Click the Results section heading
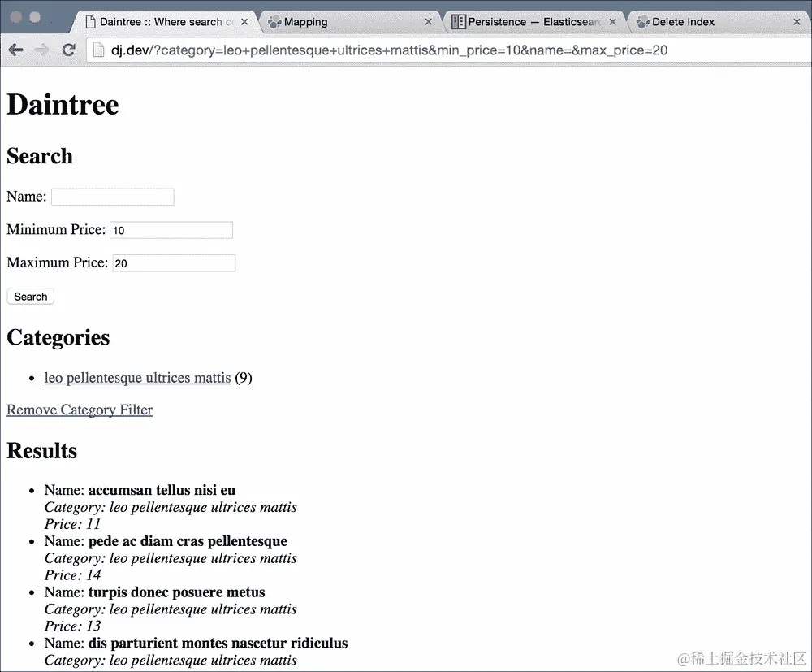 click(x=42, y=451)
